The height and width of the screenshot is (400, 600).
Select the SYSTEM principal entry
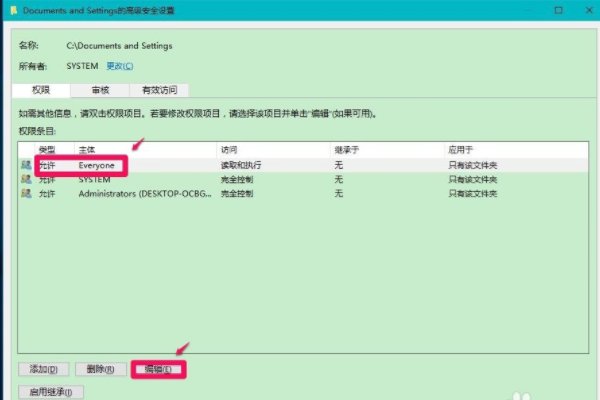tap(95, 180)
